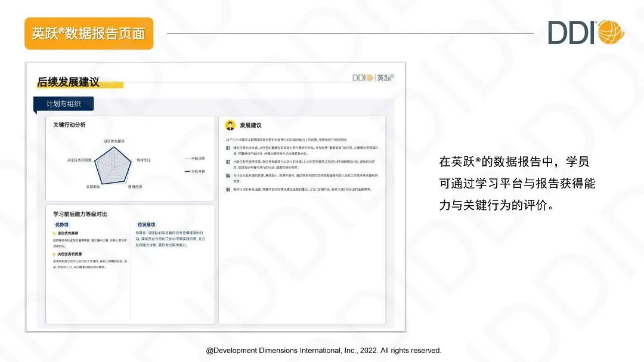
Task: Click bold 设定优先顺序 item under 优势项
Action: [x=68, y=233]
